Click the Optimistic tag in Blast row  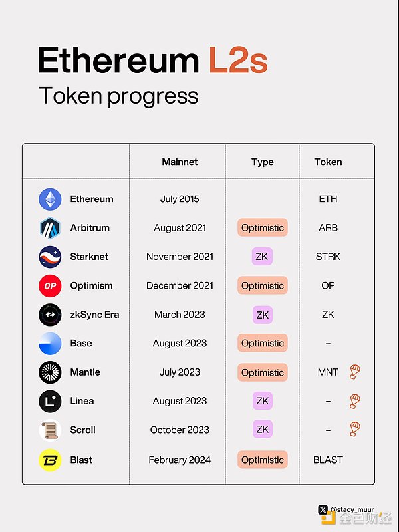(263, 459)
